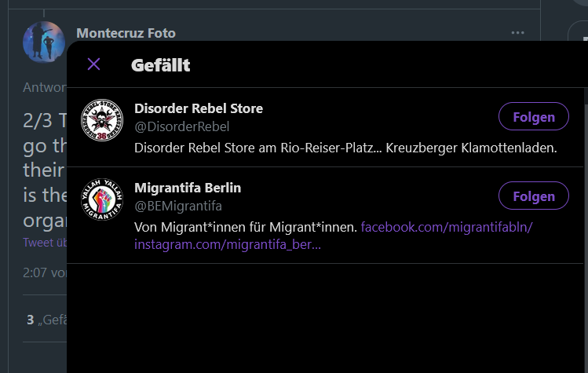Open Disorder Rebel Store avatar
The width and height of the screenshot is (588, 373).
(x=102, y=120)
